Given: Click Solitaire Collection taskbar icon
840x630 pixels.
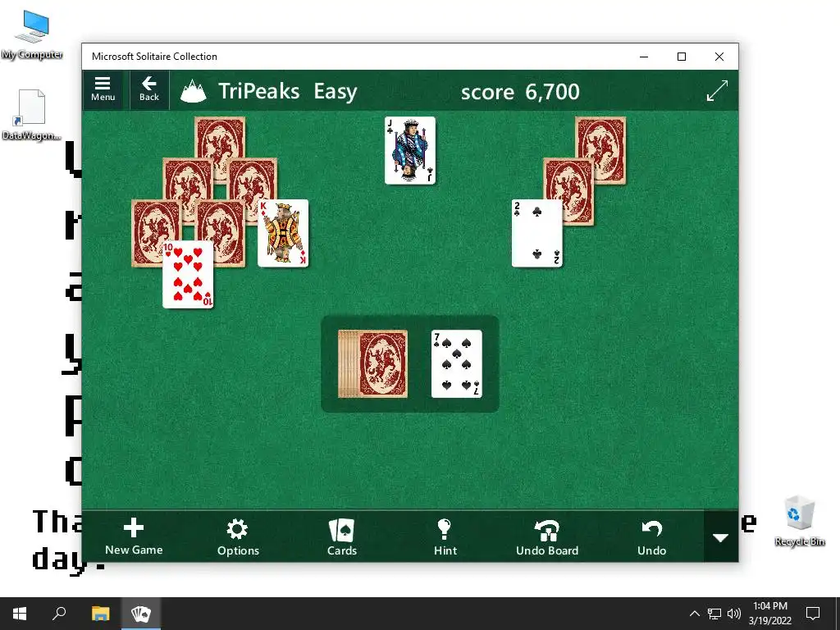Looking at the screenshot, I should [x=141, y=614].
